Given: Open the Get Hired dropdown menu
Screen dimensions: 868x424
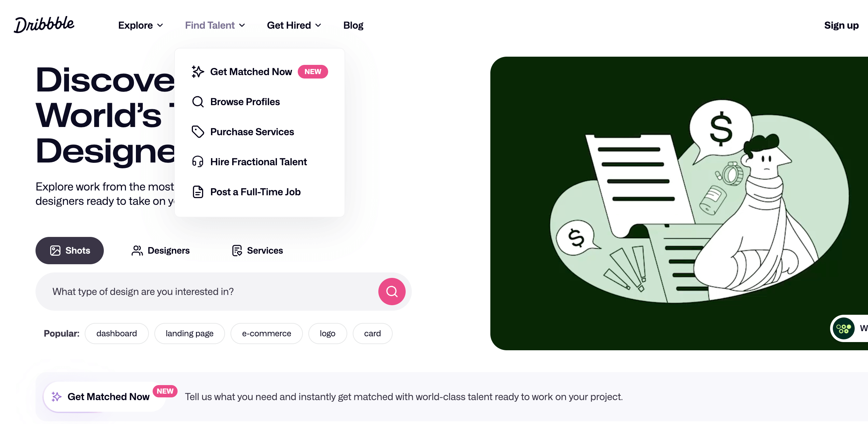Looking at the screenshot, I should pos(294,25).
